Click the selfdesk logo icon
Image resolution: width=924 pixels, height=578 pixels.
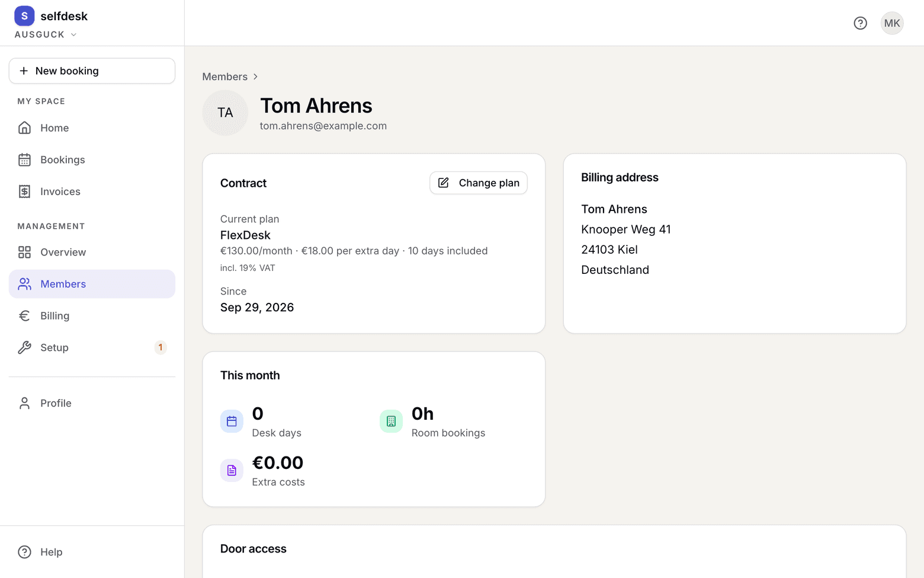[24, 16]
